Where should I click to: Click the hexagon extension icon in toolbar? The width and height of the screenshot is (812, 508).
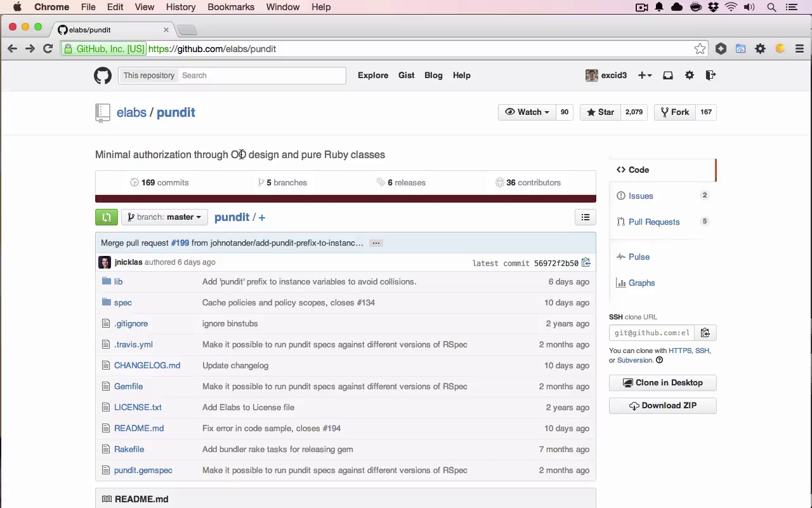click(x=721, y=49)
